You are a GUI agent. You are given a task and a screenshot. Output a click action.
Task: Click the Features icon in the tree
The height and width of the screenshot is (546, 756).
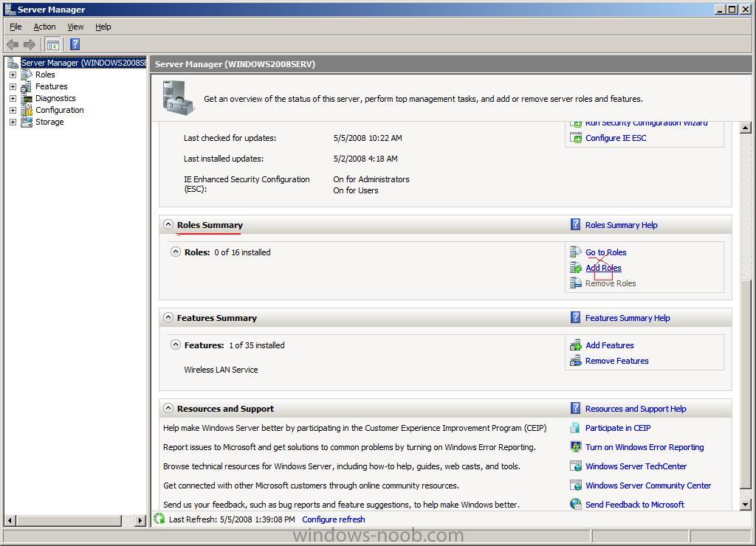(x=27, y=87)
